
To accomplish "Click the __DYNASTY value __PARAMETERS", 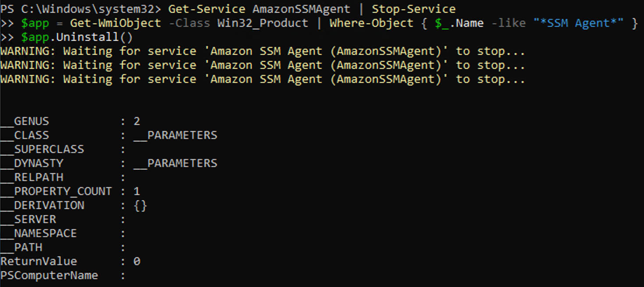I will tap(175, 163).
